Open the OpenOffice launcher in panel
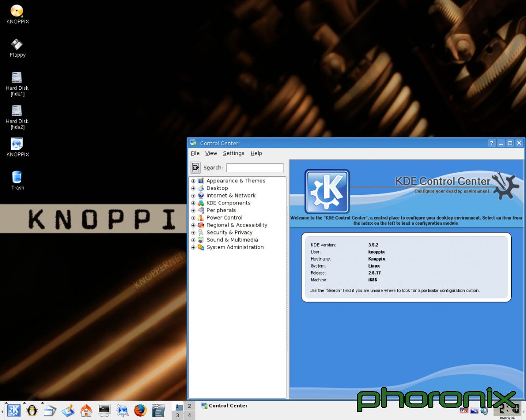The height and width of the screenshot is (420, 526). point(158,410)
